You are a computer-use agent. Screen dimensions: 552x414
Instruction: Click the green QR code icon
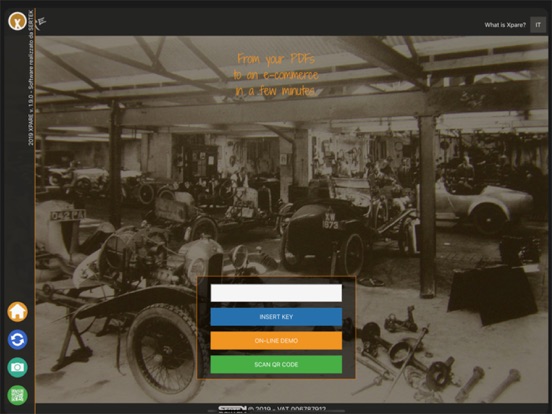[x=17, y=395]
